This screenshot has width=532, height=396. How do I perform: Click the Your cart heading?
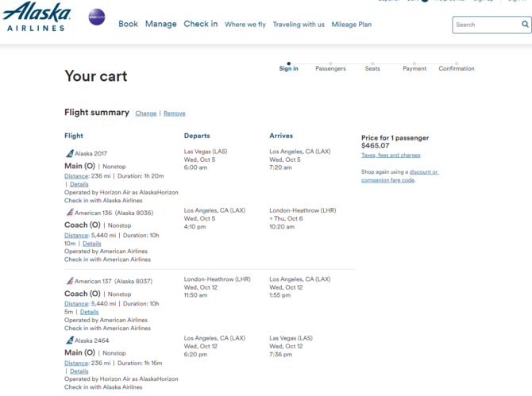[x=96, y=76]
